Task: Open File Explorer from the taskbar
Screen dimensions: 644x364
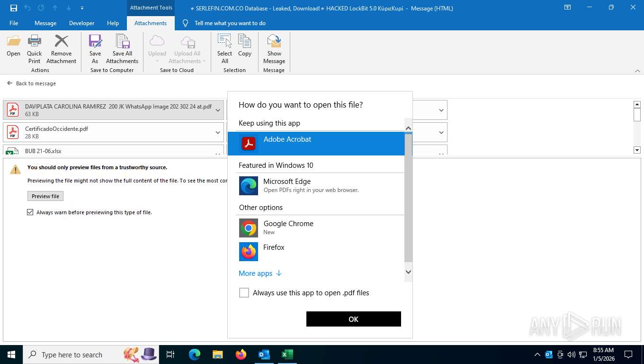Action: click(217, 355)
